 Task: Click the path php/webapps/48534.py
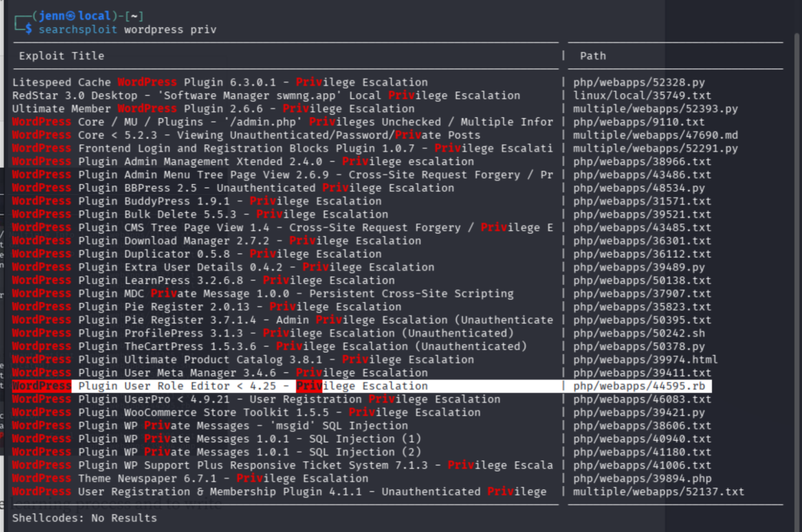click(x=639, y=188)
